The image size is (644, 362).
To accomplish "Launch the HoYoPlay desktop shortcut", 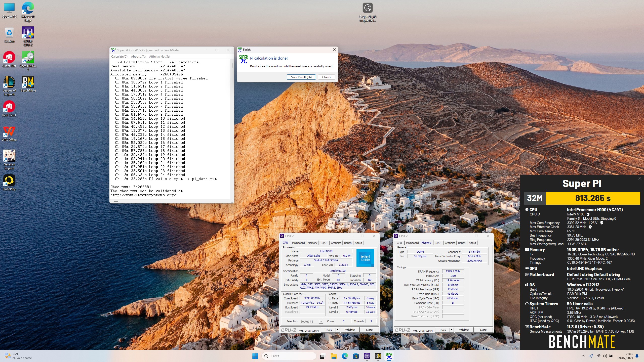I will pyautogui.click(x=9, y=183).
